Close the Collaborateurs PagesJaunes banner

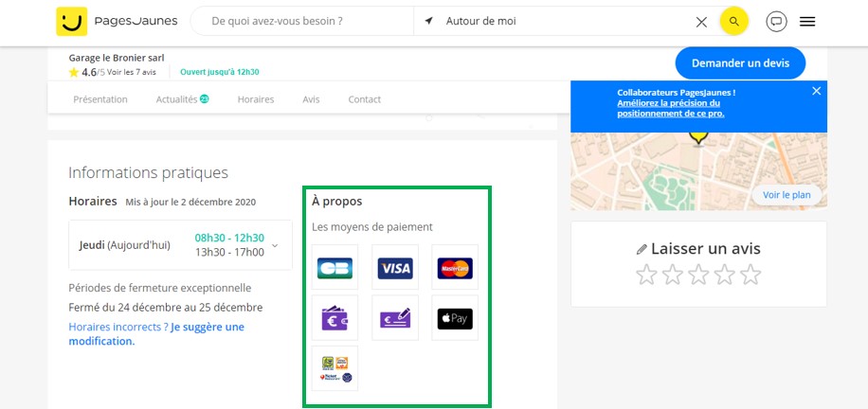tap(817, 91)
